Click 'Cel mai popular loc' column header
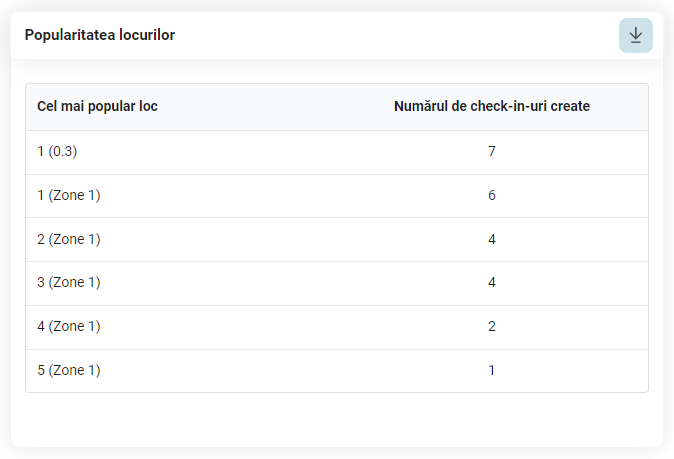Viewport: 674px width, 459px height. (97, 106)
